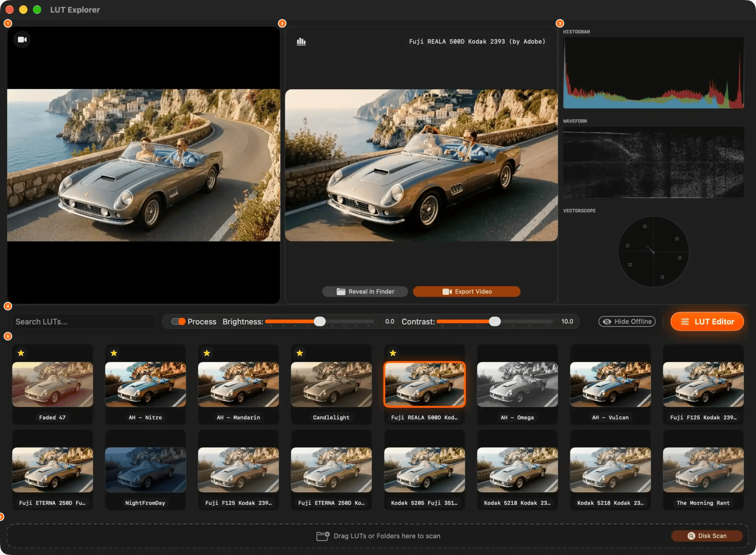Focus the Search LUTs field
Viewport: 756px width, 555px height.
tap(84, 321)
